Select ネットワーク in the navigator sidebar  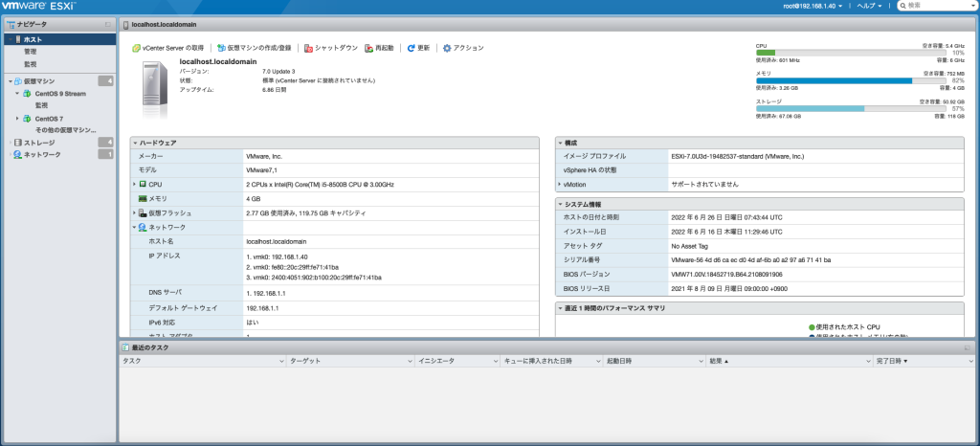tap(41, 154)
